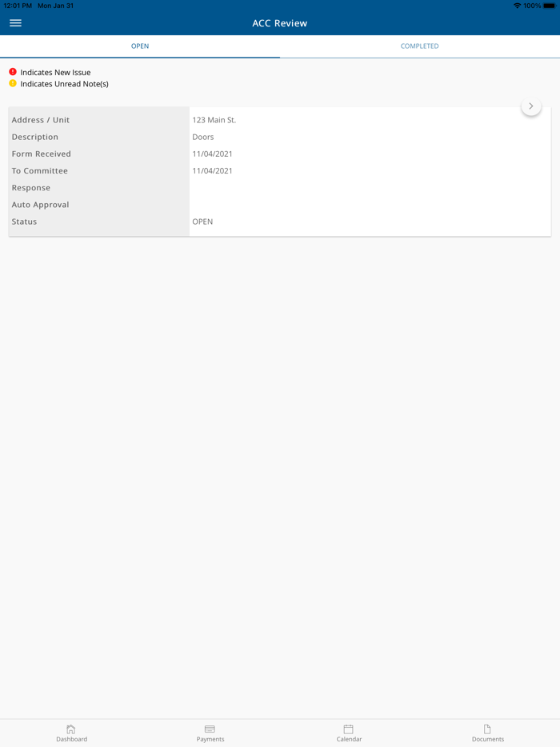Click the red New Issue indicator icon
Screen dimensions: 560x747
click(13, 72)
